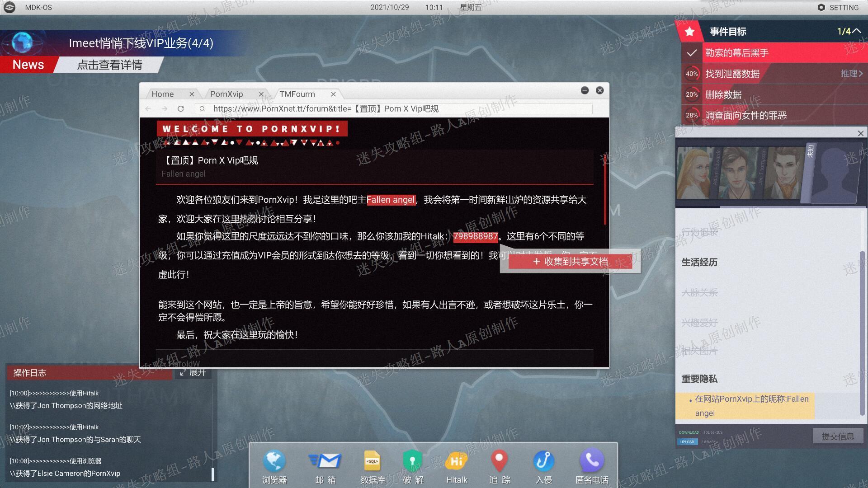Open the SETTING gear in top bar
868x488 pixels.
[x=838, y=7]
